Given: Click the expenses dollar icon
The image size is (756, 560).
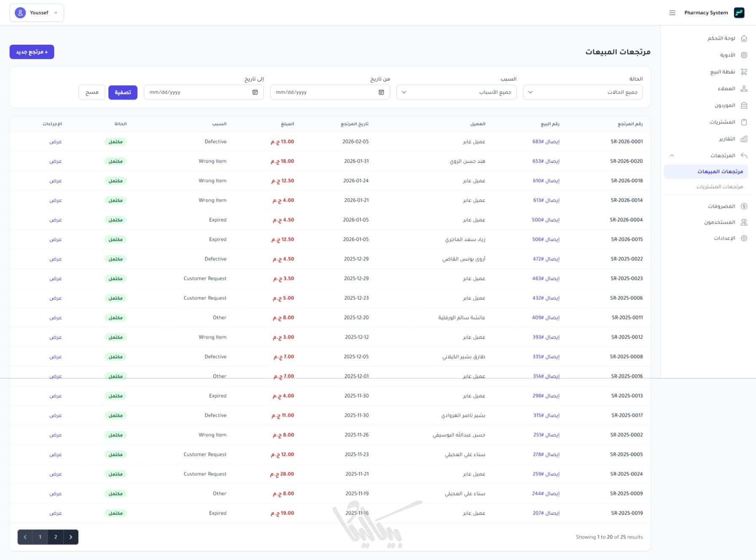Looking at the screenshot, I should pos(744,206).
